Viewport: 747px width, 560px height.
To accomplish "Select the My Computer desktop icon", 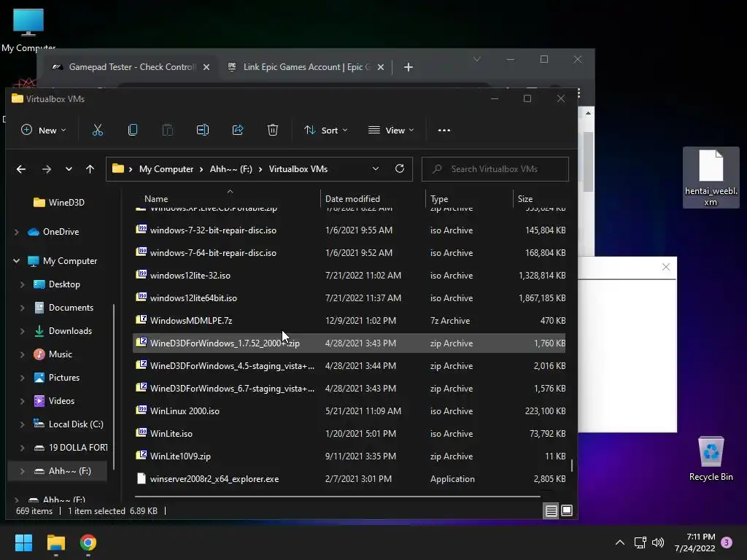I will [x=28, y=29].
